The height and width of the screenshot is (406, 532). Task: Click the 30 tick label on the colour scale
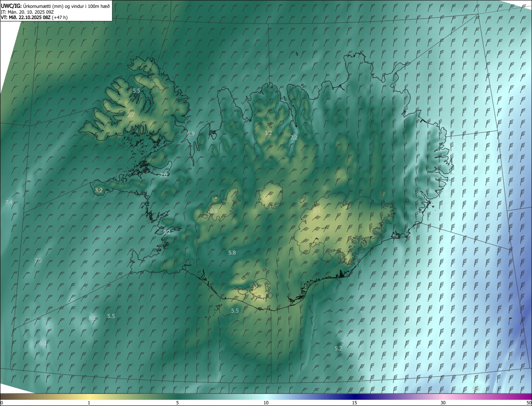pos(443,403)
